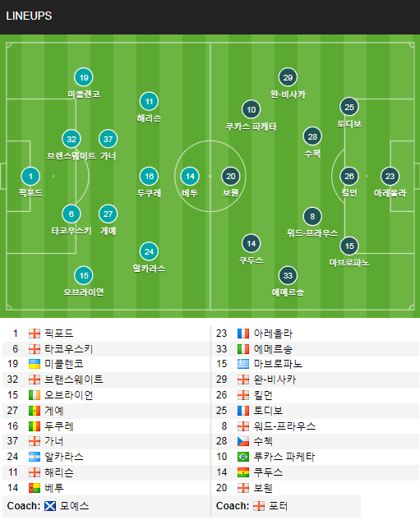Open coach 모예스 name

74,506
